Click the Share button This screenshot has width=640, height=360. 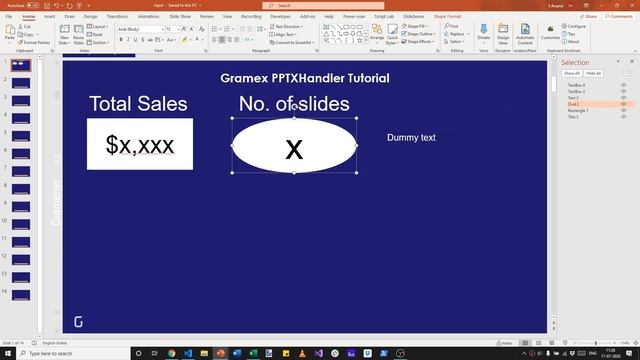588,16
